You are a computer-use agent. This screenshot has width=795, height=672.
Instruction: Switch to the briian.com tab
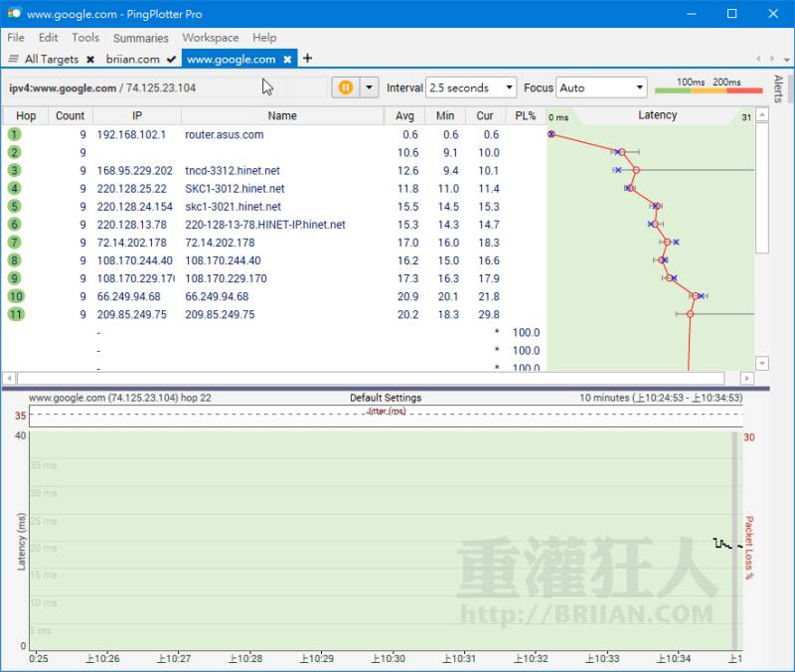(x=133, y=60)
